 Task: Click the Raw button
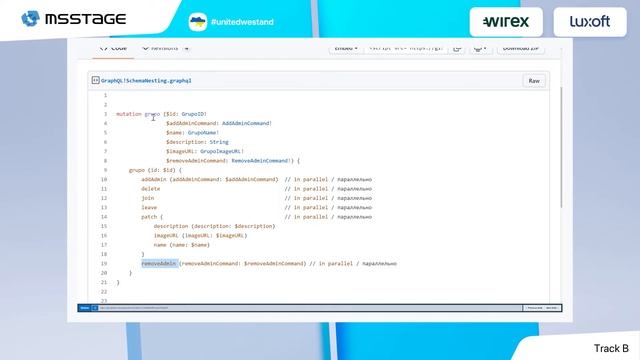pos(534,81)
